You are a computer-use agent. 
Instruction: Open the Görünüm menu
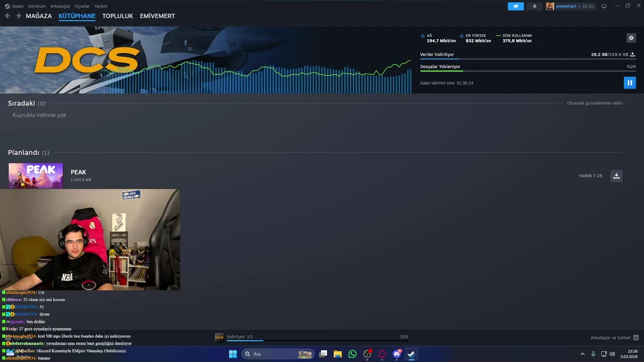point(37,6)
